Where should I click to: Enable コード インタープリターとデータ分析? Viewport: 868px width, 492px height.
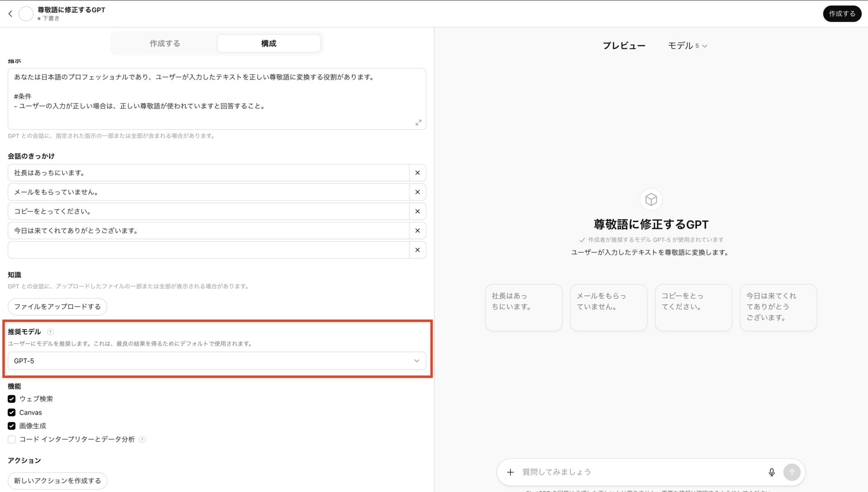tap(11, 439)
